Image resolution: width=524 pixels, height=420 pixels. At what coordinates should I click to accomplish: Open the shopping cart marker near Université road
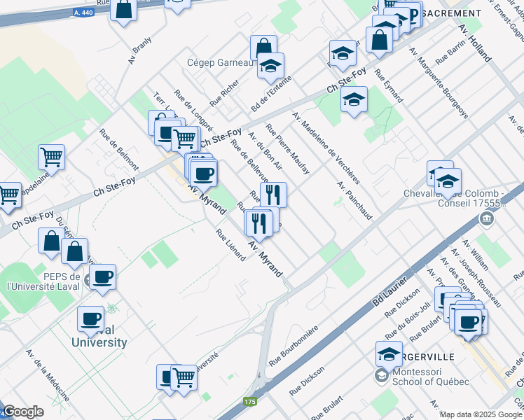tap(184, 378)
